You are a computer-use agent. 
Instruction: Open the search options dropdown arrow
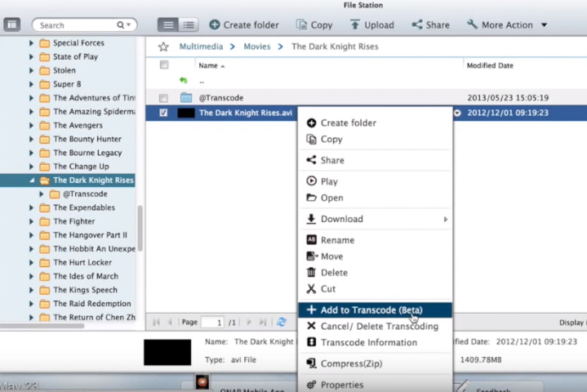(129, 25)
